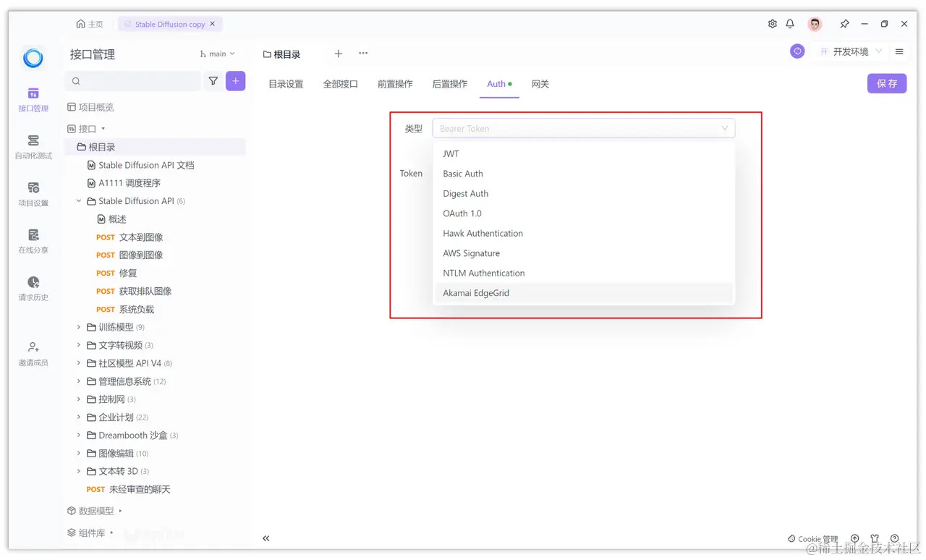Open the 项目设置 sidebar section
The image size is (926, 560).
(x=33, y=195)
